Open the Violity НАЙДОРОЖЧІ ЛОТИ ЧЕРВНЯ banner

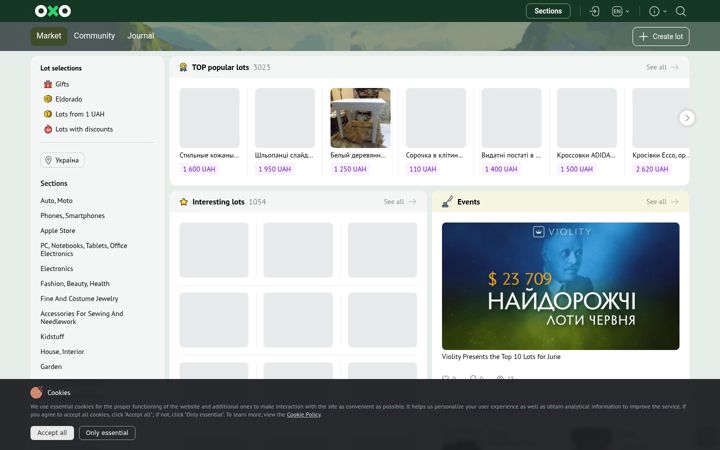(x=561, y=286)
